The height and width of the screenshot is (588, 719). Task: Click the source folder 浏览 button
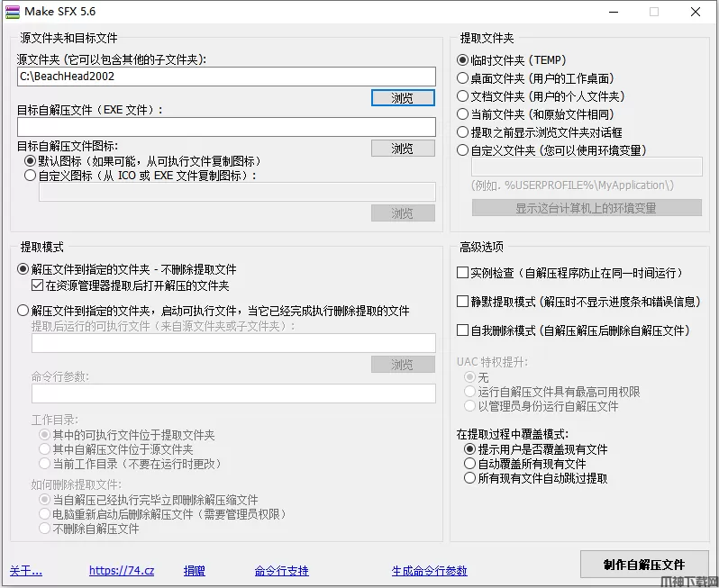403,98
